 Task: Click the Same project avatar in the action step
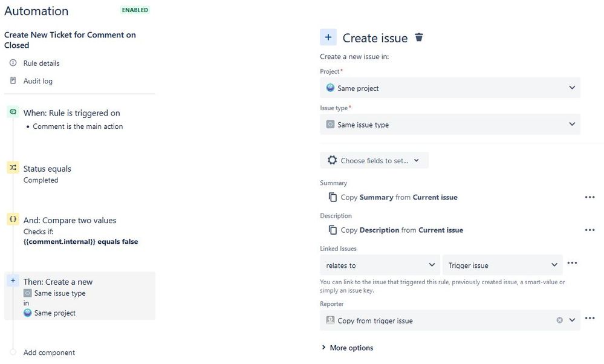27,313
